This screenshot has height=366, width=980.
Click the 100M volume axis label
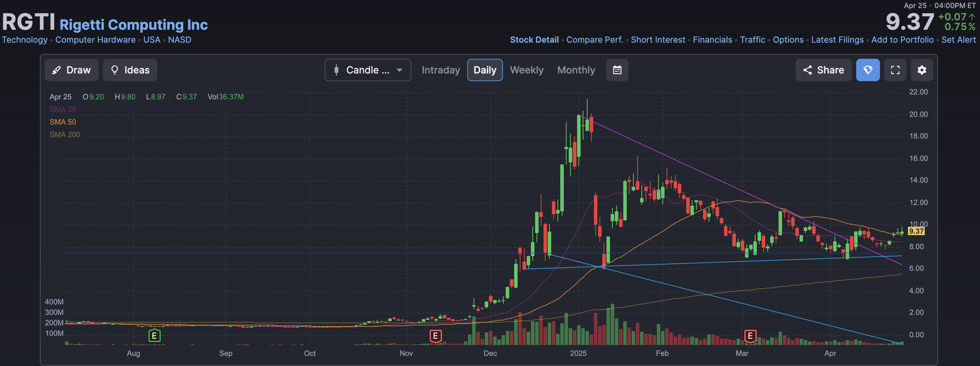click(54, 333)
